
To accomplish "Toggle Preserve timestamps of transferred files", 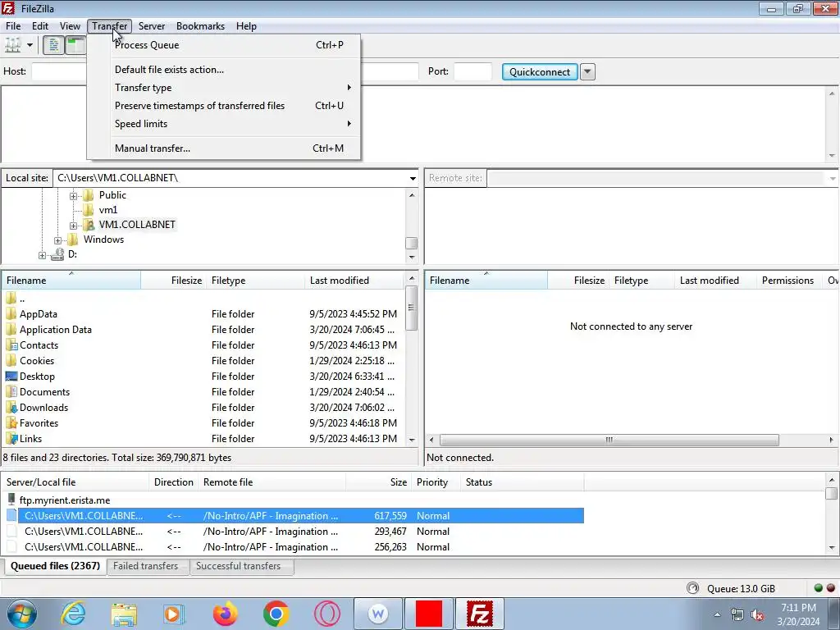I will click(x=224, y=106).
